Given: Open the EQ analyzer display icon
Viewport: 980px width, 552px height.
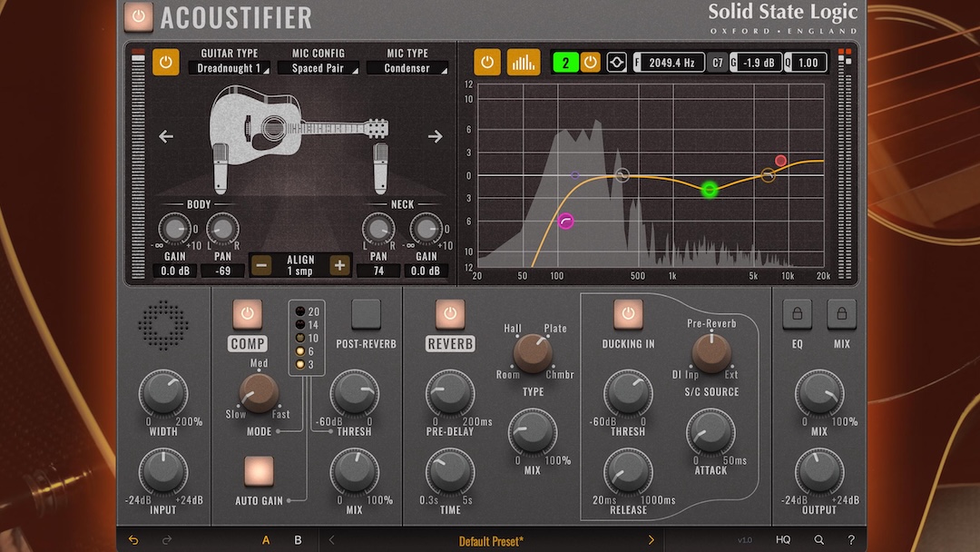Looking at the screenshot, I should 487,62.
